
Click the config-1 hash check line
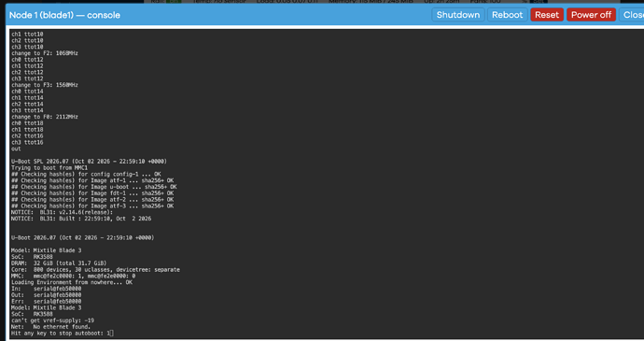(86, 174)
